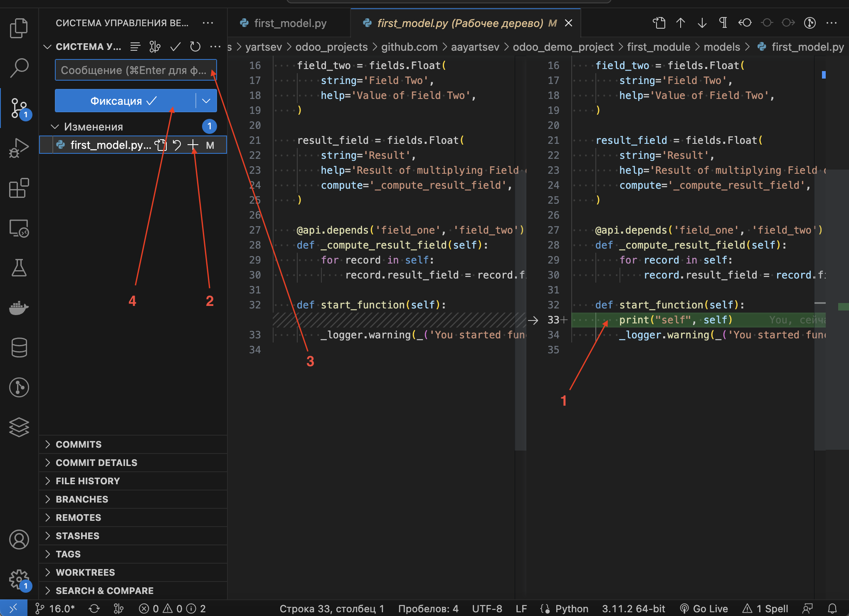The width and height of the screenshot is (849, 616).
Task: Toggle whitespace visibility pilcrow icon
Action: point(723,23)
